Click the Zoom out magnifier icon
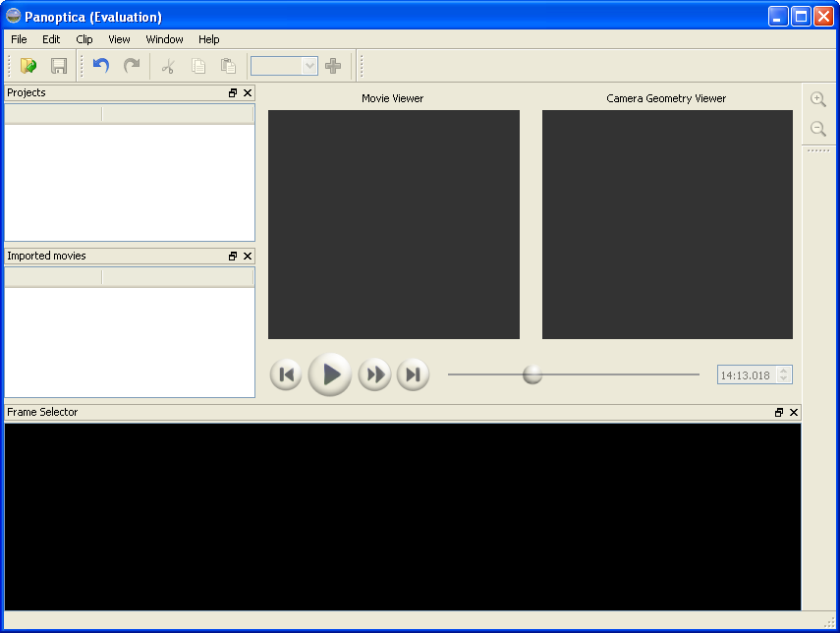This screenshot has width=840, height=633. 817,129
